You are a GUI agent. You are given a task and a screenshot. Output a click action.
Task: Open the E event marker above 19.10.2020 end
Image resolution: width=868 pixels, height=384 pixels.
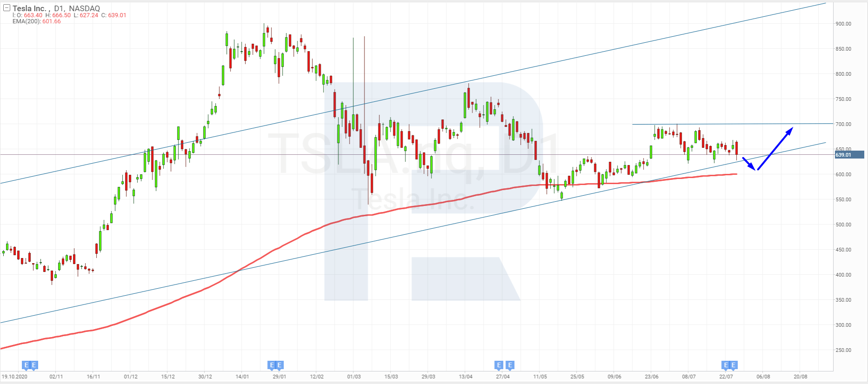pyautogui.click(x=26, y=365)
